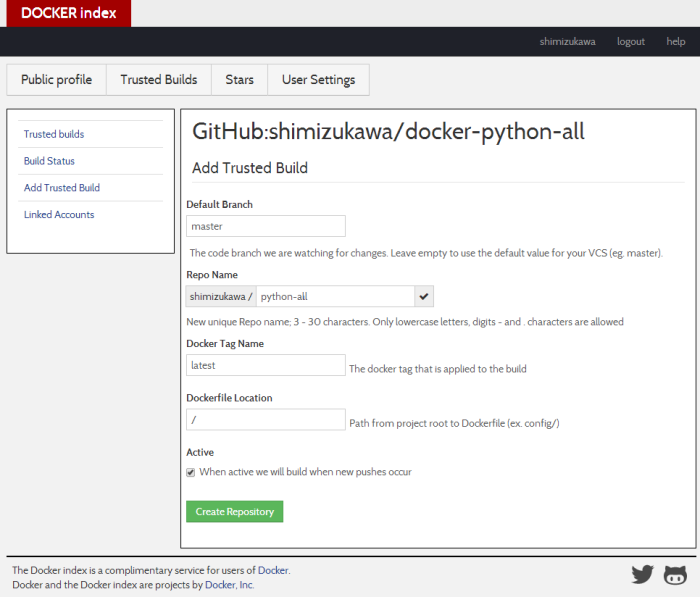Screen dimensions: 700x597
Task: Uncheck the Active build checkbox
Action: (191, 472)
